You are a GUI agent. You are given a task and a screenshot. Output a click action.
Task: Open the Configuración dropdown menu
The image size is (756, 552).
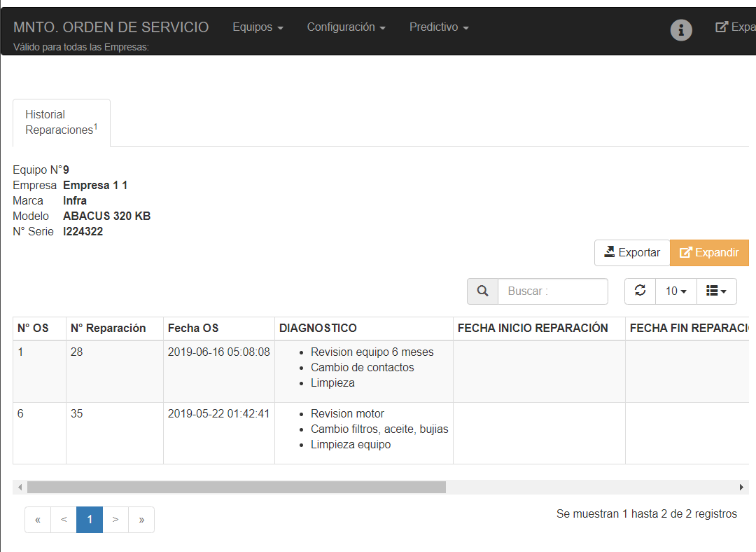pyautogui.click(x=346, y=27)
